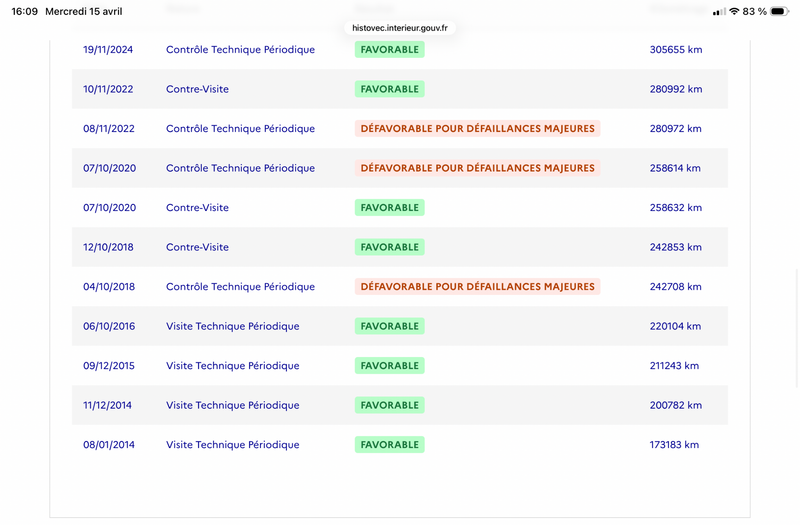
Task: Tap the 16:09 clock in status bar
Action: [x=24, y=11]
